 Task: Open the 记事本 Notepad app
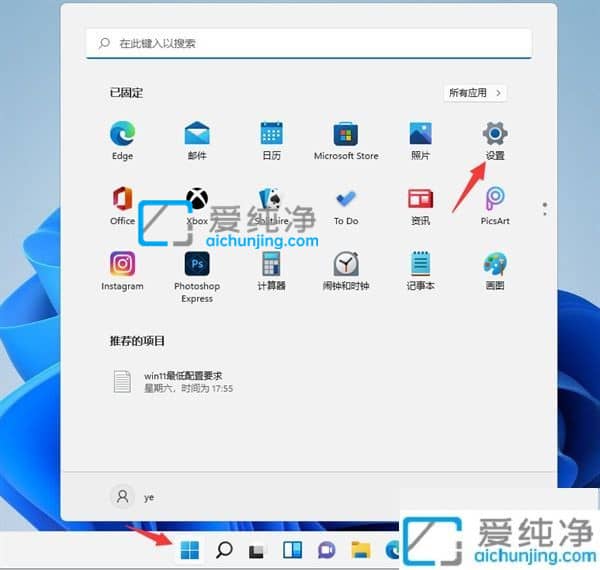[x=421, y=271]
